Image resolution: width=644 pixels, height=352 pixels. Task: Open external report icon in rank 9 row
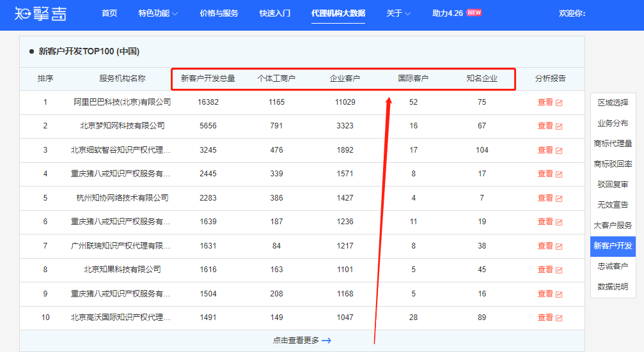(559, 295)
